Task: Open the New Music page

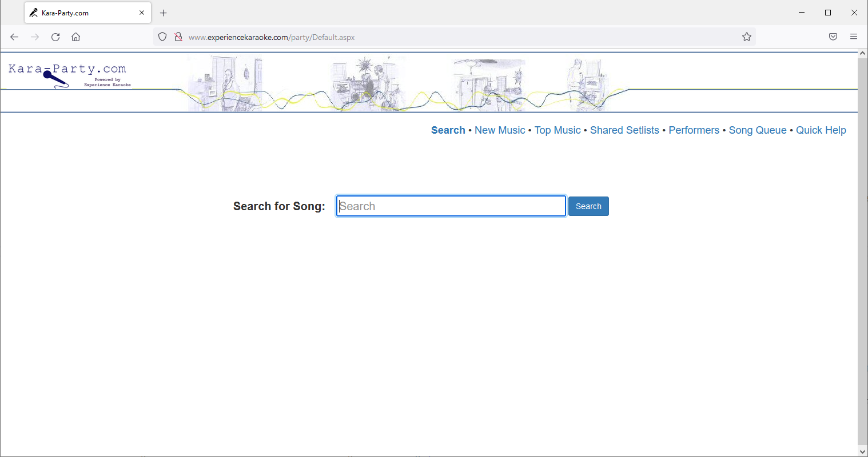Action: click(499, 130)
